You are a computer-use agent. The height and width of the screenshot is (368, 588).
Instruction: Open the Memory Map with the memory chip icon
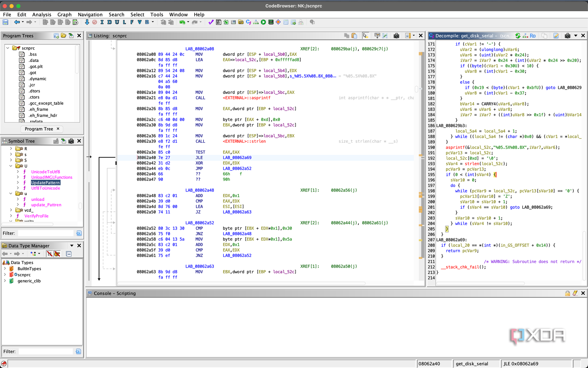pos(270,22)
